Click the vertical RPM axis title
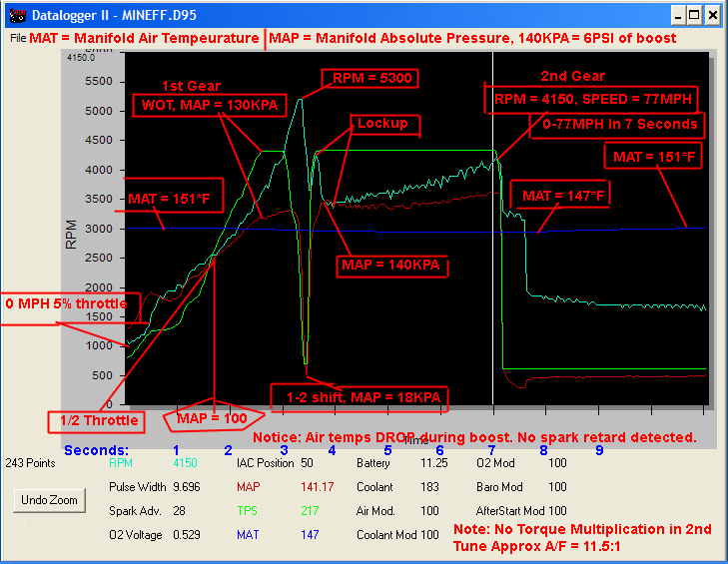The image size is (728, 564). coord(71,235)
